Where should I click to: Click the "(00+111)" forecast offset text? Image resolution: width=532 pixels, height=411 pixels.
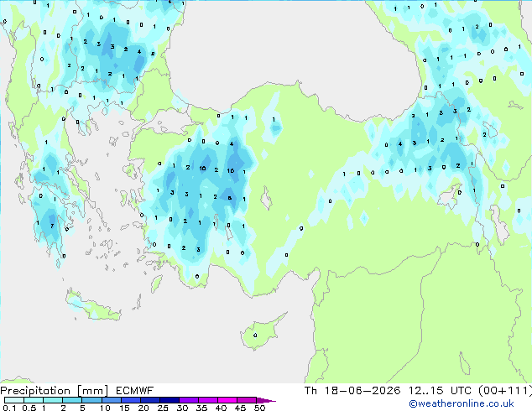coord(505,391)
